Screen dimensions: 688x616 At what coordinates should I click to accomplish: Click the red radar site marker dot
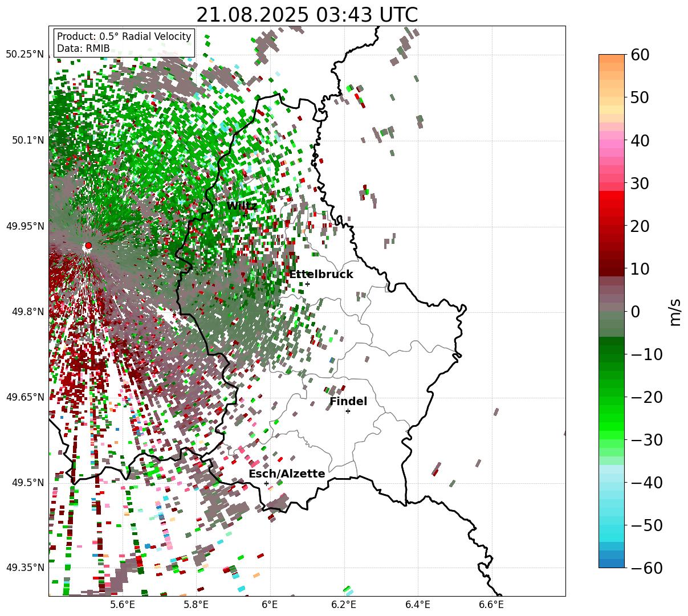pos(88,246)
